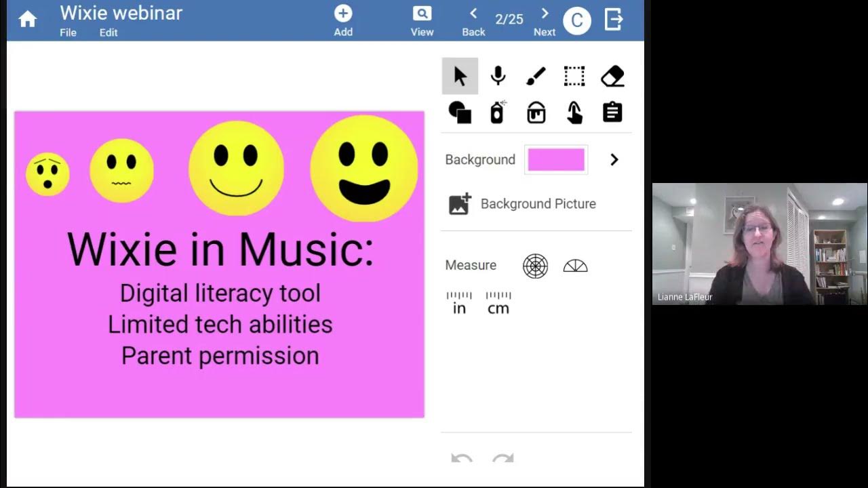
Task: Click the Lianne LaFleur webcam video
Action: coord(759,244)
